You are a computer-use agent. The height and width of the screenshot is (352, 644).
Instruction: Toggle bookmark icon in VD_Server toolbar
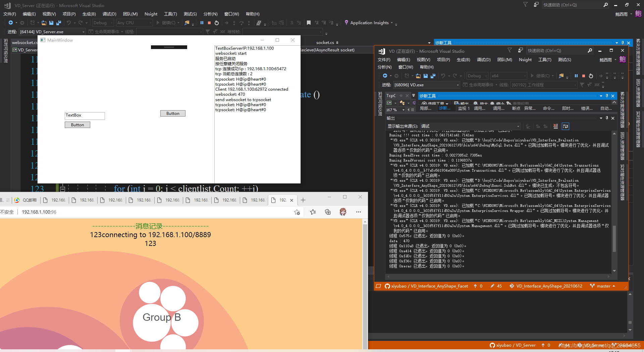(x=309, y=23)
